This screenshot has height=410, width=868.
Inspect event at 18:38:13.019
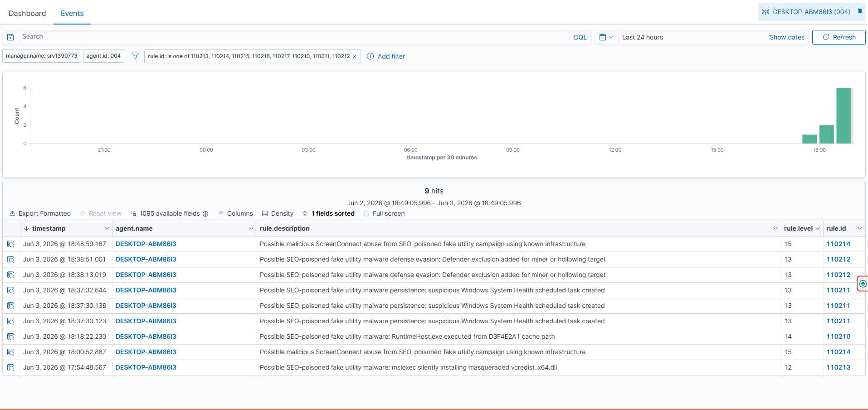pos(11,275)
